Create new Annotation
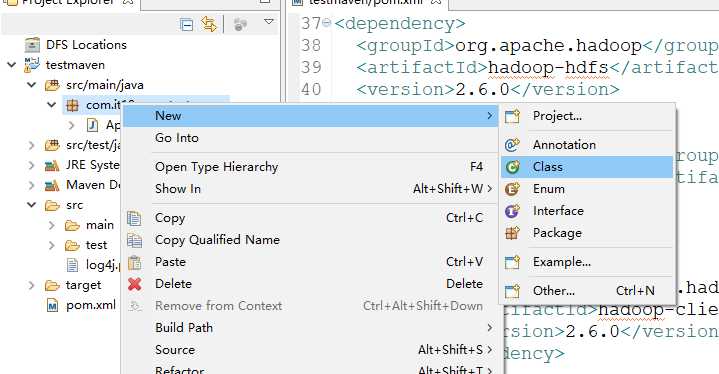Image resolution: width=719 pixels, height=374 pixels. (587, 145)
